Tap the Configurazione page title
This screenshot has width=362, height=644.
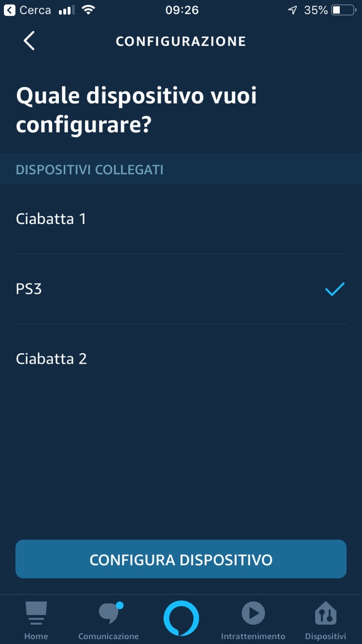click(181, 41)
